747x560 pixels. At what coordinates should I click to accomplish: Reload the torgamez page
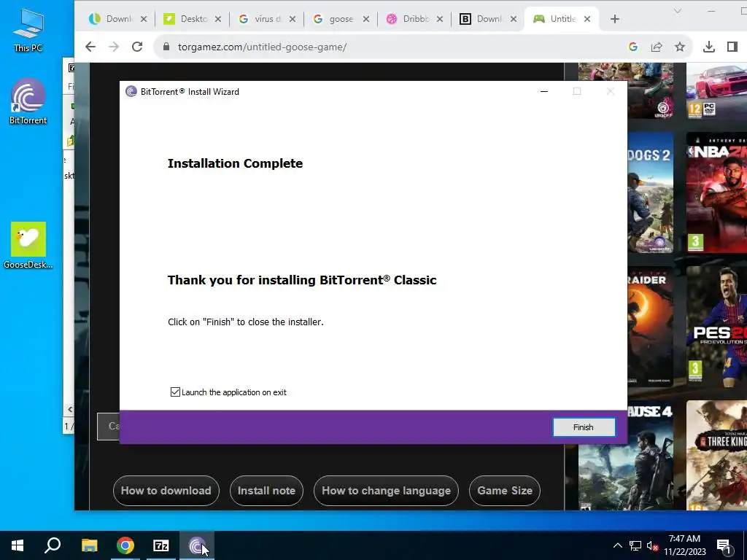[137, 47]
